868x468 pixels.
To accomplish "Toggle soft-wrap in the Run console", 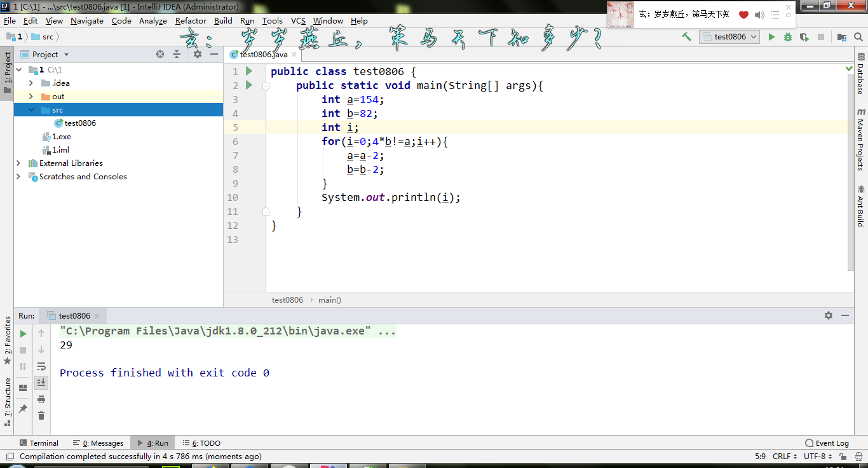I will tap(41, 366).
